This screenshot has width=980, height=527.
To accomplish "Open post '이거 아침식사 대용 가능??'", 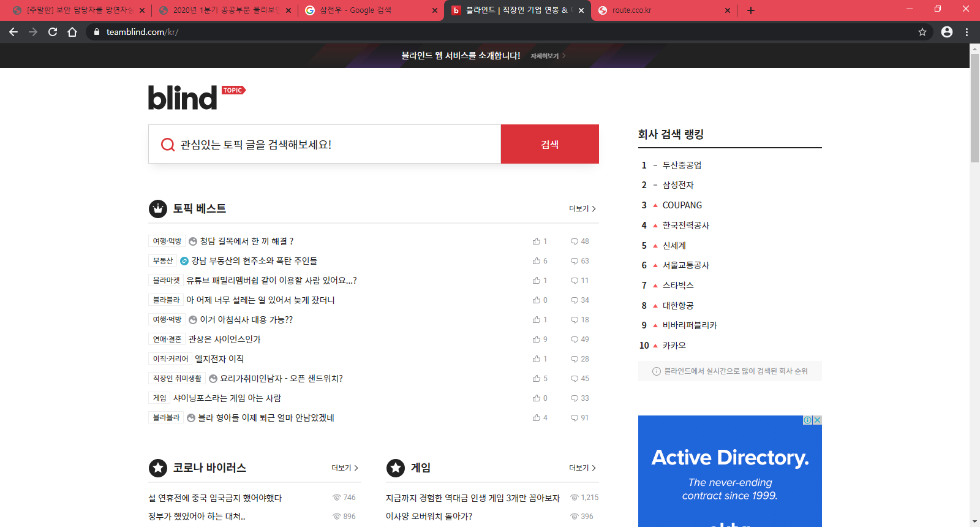I will pos(246,320).
